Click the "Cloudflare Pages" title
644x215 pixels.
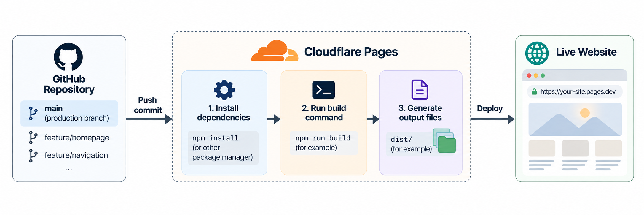tap(351, 52)
